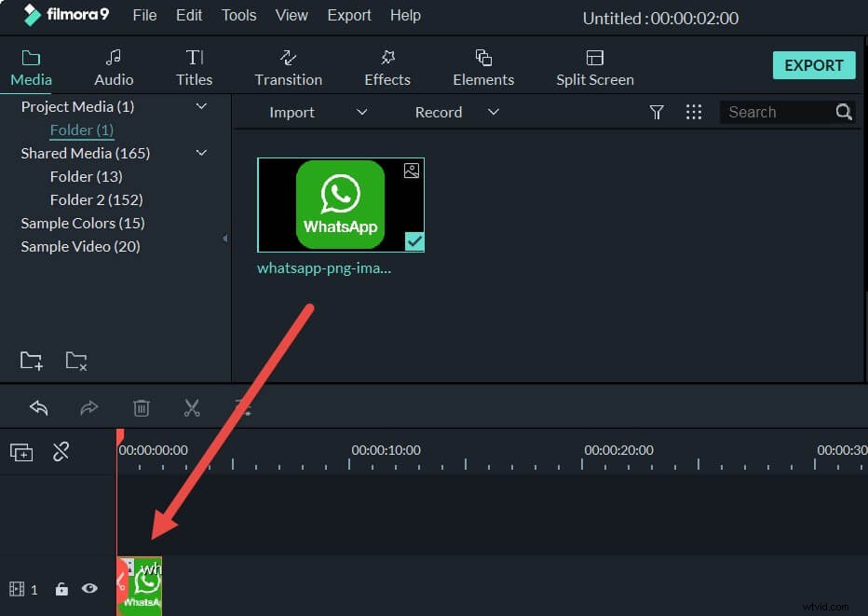This screenshot has height=616, width=868.
Task: Switch to the Audio tab
Action: (114, 65)
